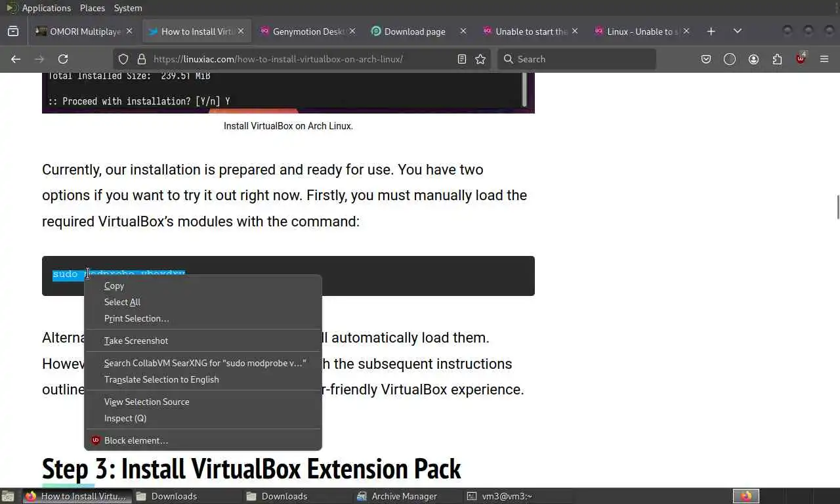
Task: Search CollabVM SearXNG for selected text
Action: pos(203,363)
